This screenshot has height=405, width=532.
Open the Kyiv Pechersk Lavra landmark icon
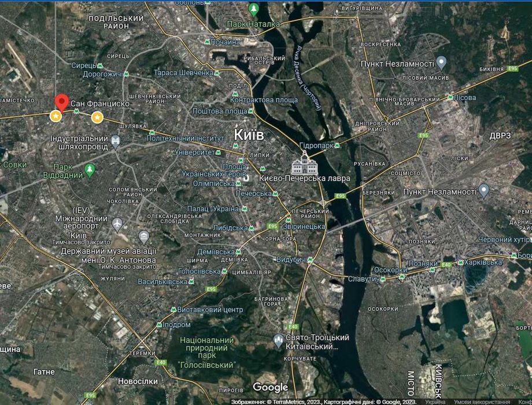305,163
